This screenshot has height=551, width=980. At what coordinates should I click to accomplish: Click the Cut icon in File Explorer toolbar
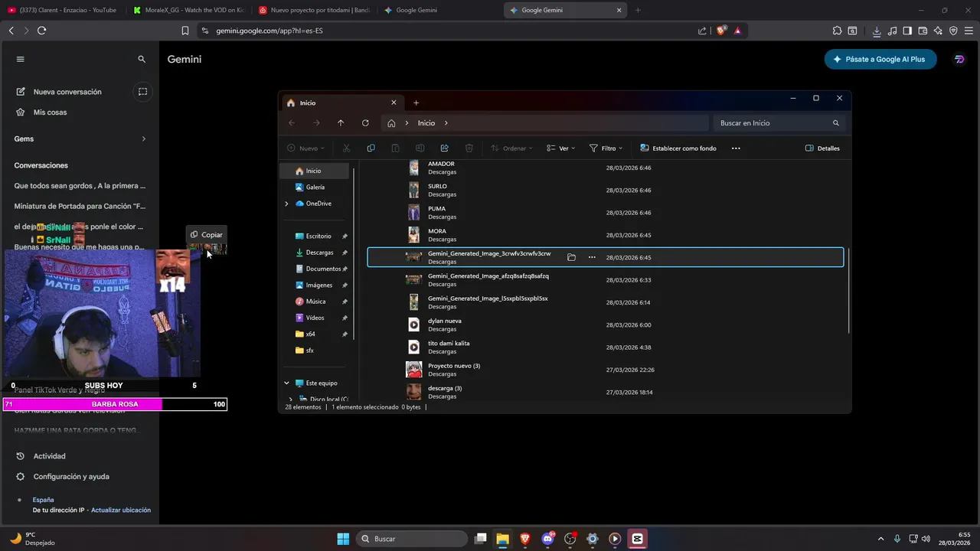tap(346, 148)
